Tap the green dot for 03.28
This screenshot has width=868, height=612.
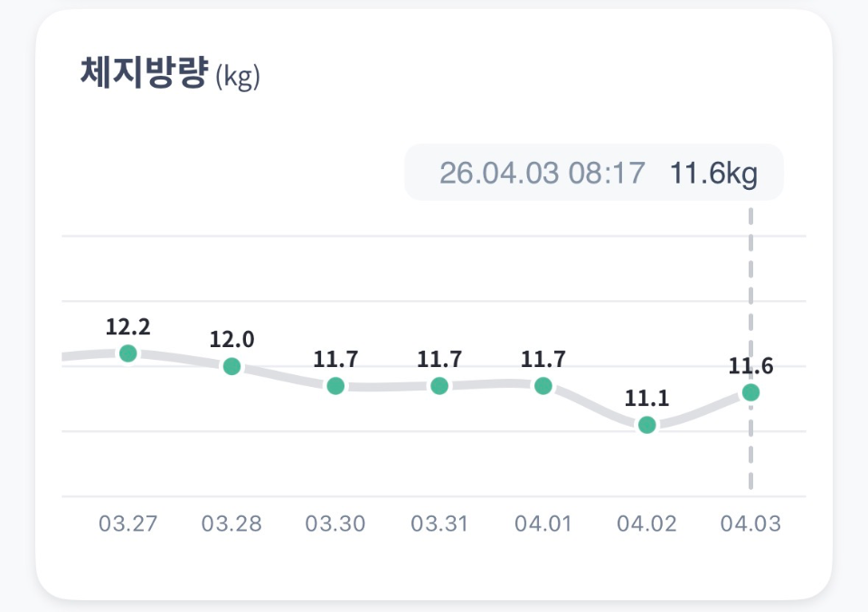[232, 366]
